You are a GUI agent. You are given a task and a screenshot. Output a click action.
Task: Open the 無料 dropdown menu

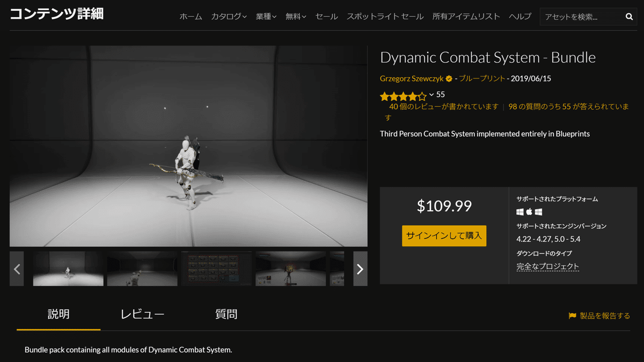(296, 17)
